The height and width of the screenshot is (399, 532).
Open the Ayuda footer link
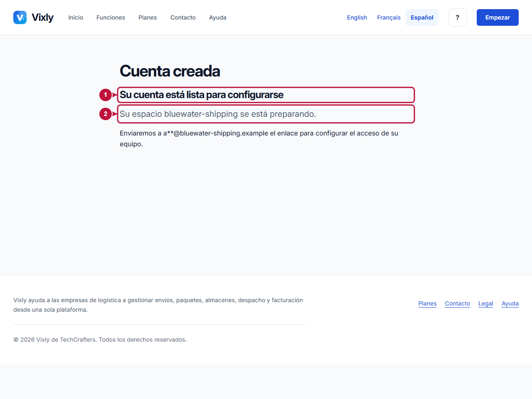click(x=510, y=303)
